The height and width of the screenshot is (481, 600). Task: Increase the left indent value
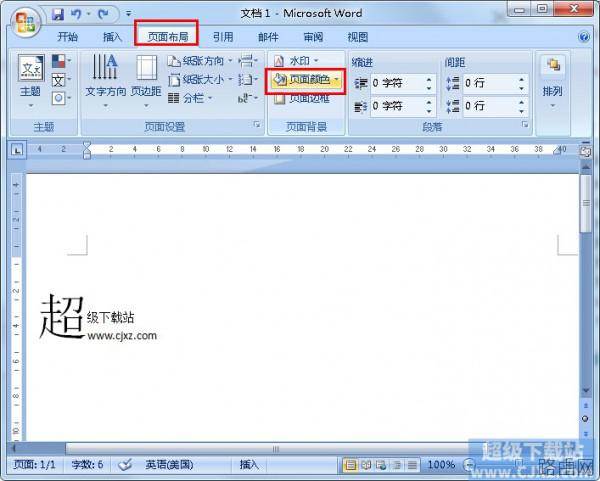[x=429, y=79]
